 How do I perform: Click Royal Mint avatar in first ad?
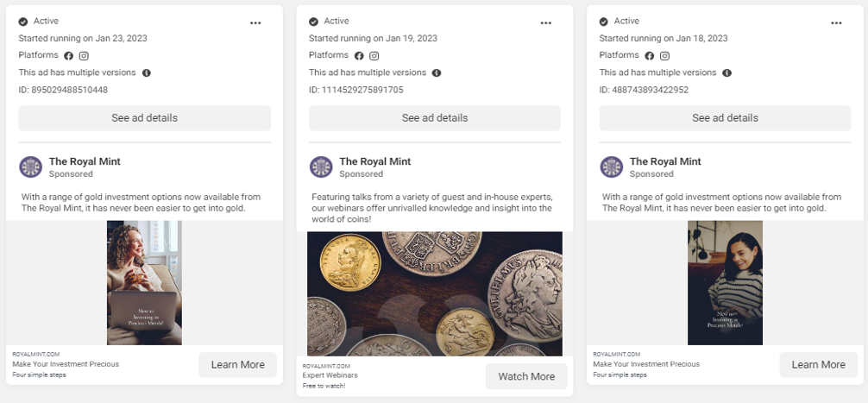(x=30, y=167)
